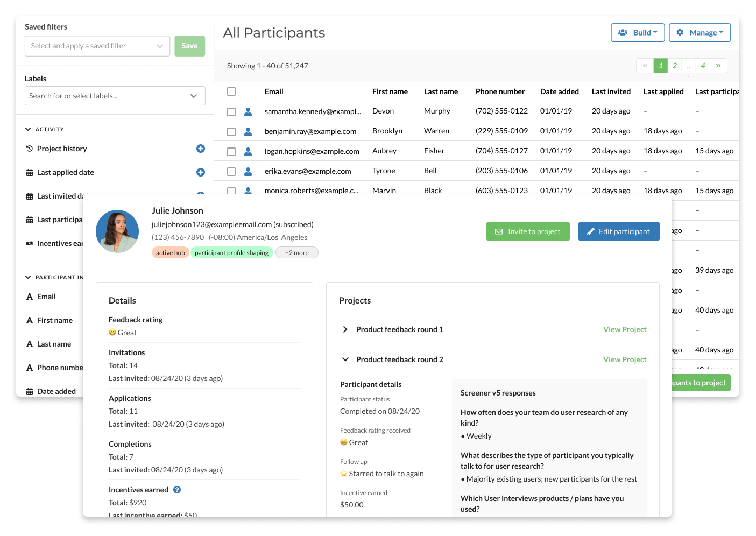Click the Invite to project button
This screenshot has height=536, width=756.
tap(528, 231)
